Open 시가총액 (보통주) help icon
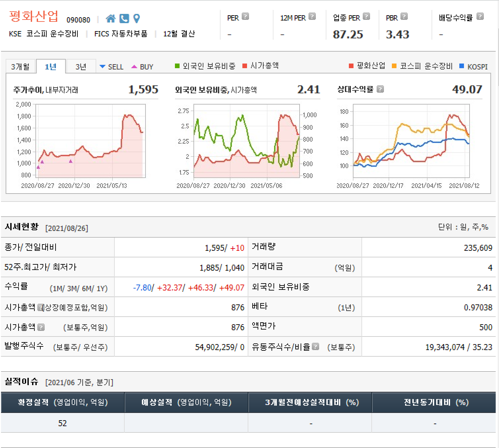The height and width of the screenshot is (448, 499). click(41, 327)
